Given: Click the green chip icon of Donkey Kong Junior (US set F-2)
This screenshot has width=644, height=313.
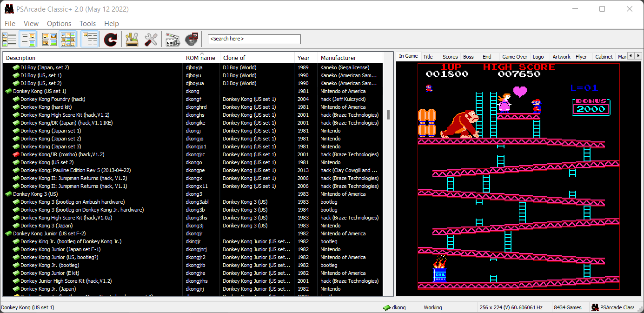Looking at the screenshot, I should click(8, 233).
